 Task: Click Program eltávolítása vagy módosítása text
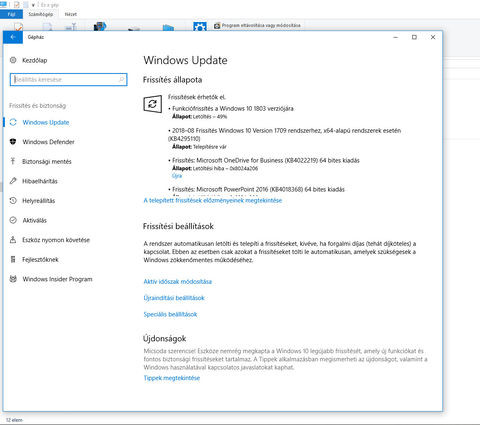point(261,25)
